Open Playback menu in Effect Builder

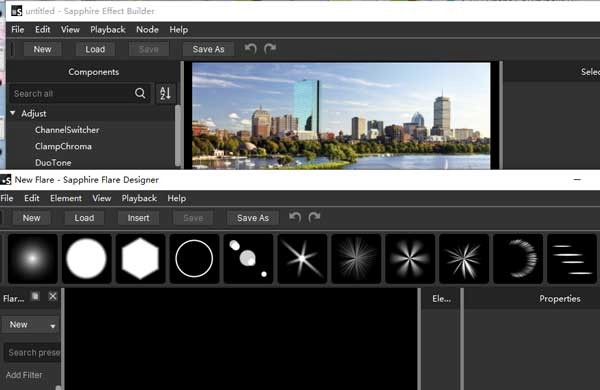point(108,29)
